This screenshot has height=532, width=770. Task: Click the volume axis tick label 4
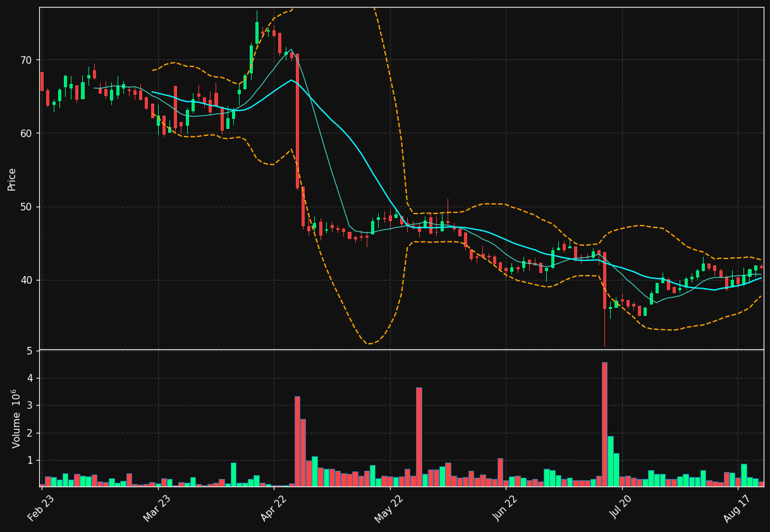(x=30, y=378)
